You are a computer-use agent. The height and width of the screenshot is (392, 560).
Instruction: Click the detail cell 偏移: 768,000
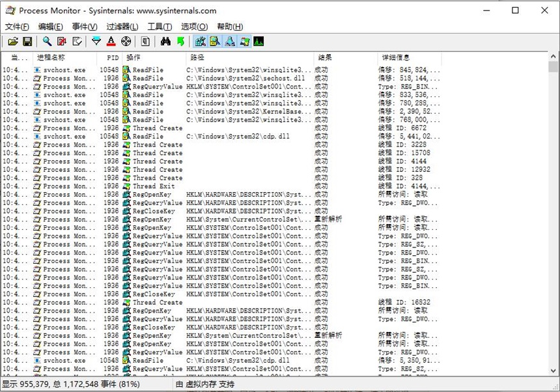pyautogui.click(x=408, y=120)
